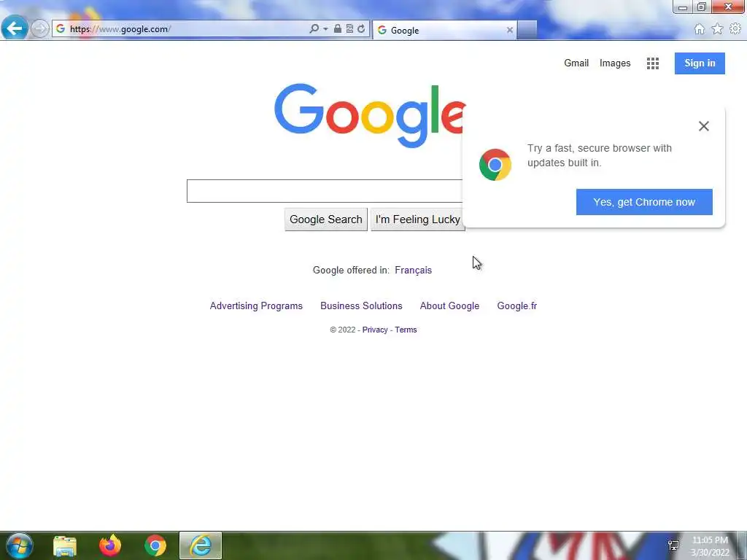Image resolution: width=747 pixels, height=560 pixels.
Task: Open a new tab
Action: (527, 30)
